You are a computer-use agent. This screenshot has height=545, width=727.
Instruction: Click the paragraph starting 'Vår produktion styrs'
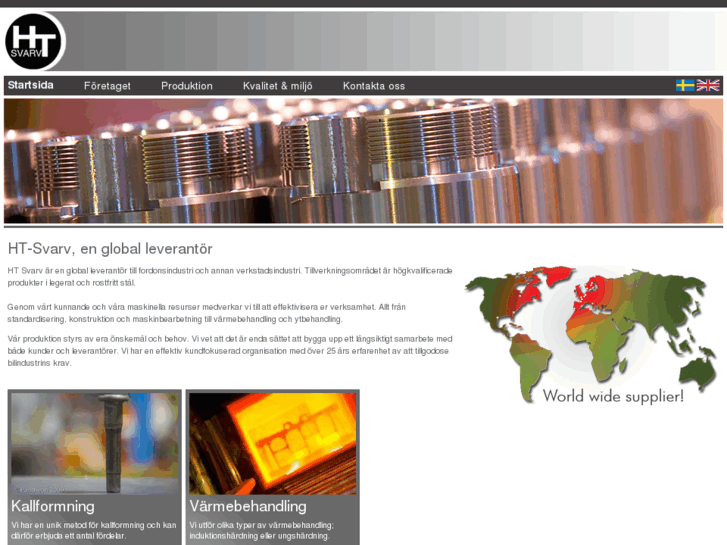[x=230, y=351]
